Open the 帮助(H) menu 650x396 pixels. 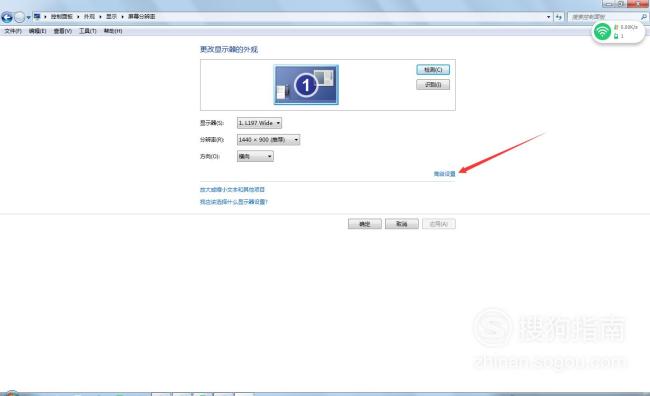tap(113, 31)
